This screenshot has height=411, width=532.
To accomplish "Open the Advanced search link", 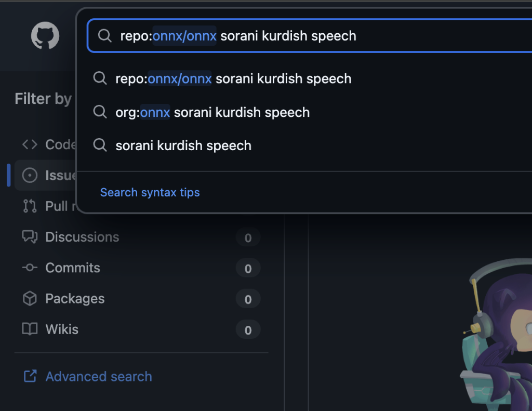I will point(99,376).
